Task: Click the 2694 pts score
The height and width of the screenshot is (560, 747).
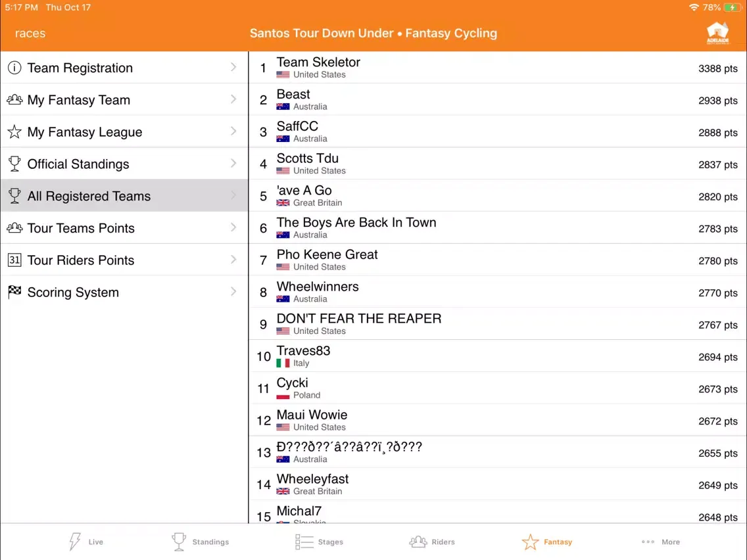Action: pos(718,357)
